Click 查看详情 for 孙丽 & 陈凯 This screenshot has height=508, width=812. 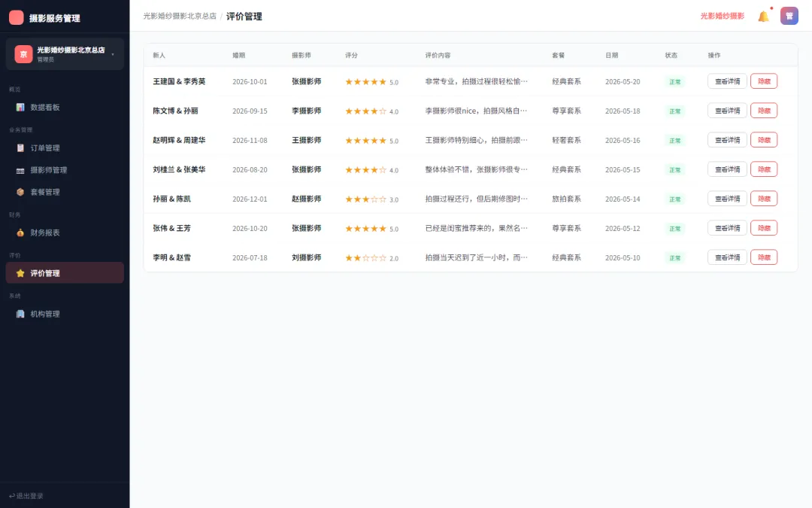pyautogui.click(x=727, y=199)
